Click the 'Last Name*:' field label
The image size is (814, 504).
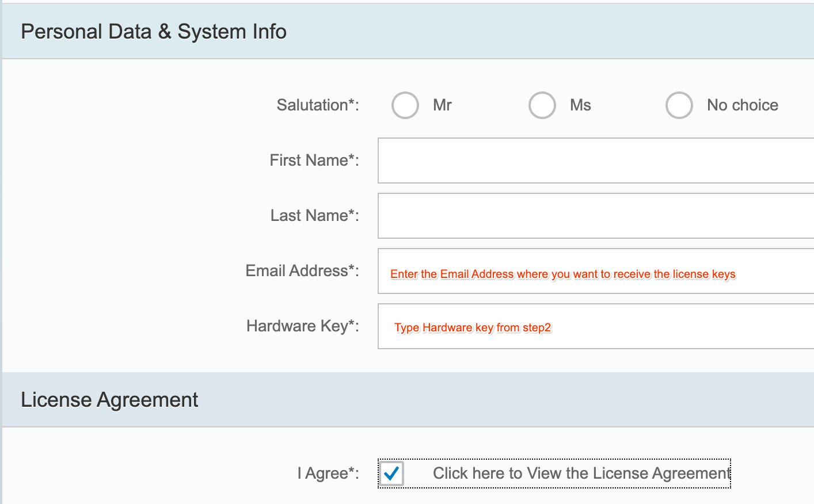tap(314, 216)
